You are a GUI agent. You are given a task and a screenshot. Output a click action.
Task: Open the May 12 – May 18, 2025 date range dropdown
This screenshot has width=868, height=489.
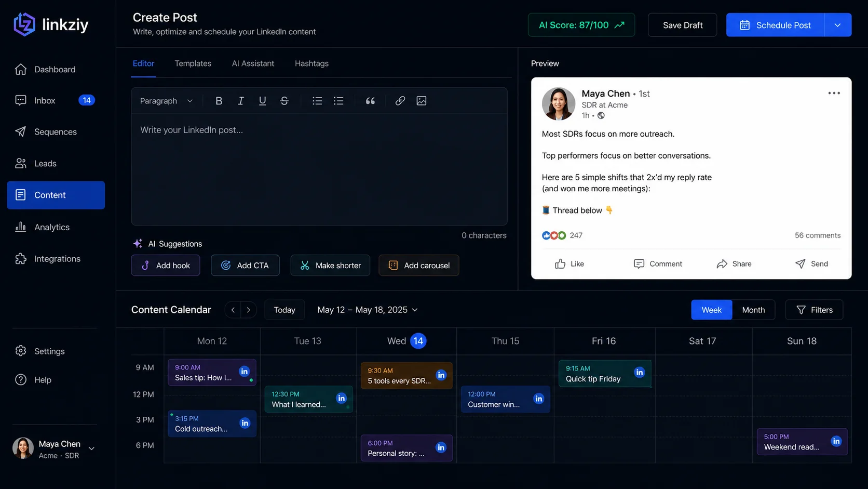click(x=368, y=310)
